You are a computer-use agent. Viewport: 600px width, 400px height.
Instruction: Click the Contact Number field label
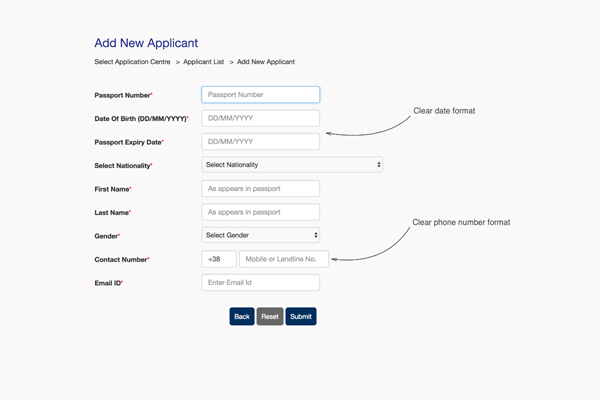pos(120,259)
